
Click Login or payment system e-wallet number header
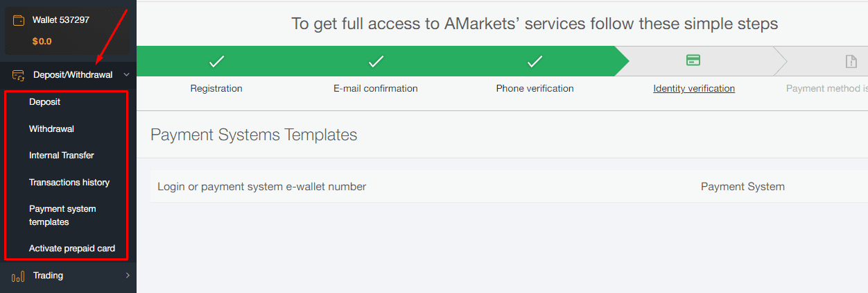click(x=262, y=187)
